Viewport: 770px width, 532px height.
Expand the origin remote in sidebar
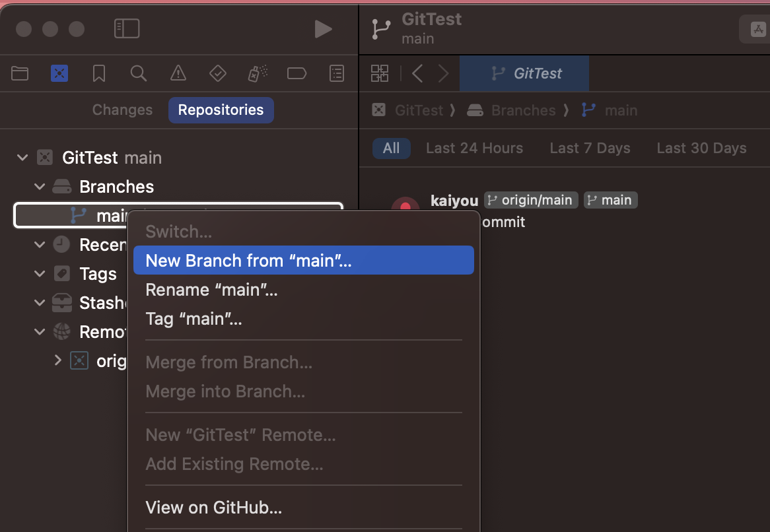(57, 360)
